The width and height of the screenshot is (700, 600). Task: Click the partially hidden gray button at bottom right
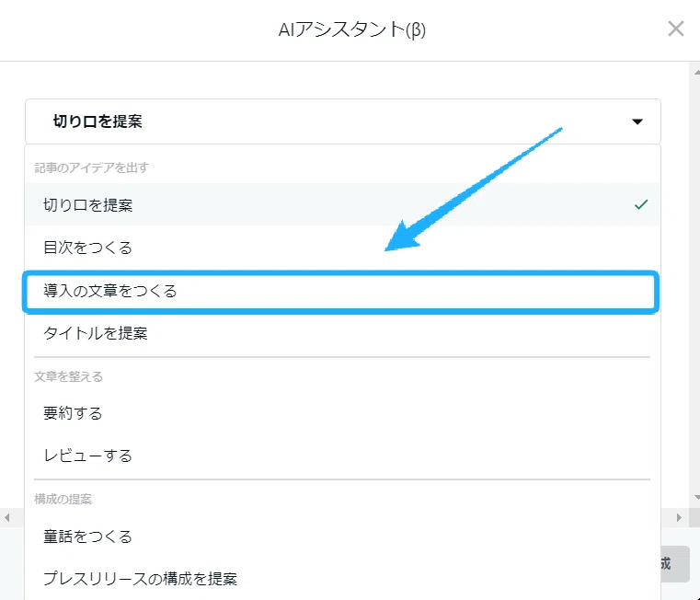click(x=675, y=564)
